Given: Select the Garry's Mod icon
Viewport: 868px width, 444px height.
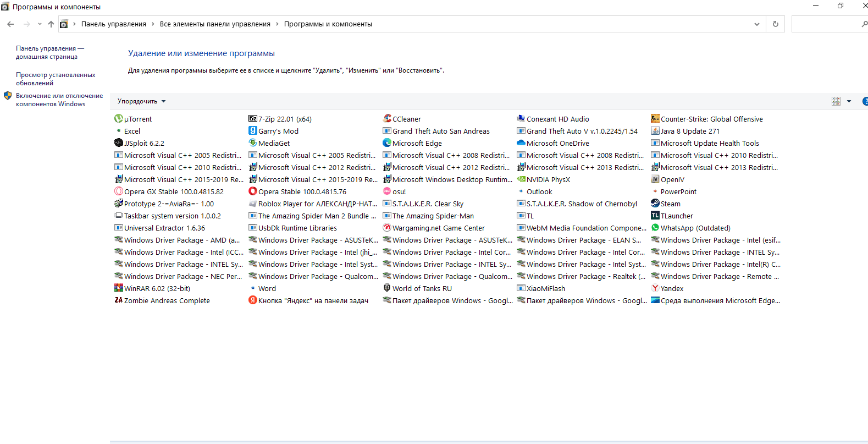Looking at the screenshot, I should coord(252,130).
